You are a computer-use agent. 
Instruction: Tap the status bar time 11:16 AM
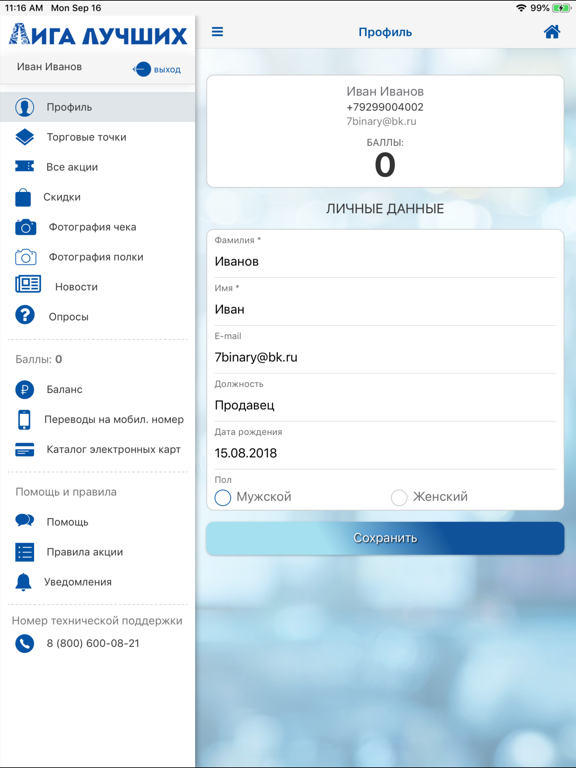pos(24,8)
